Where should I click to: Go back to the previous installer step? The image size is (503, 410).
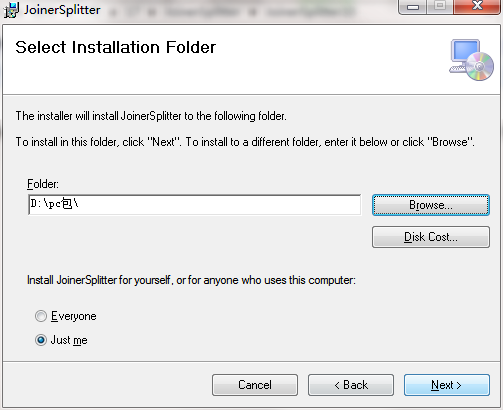point(351,385)
